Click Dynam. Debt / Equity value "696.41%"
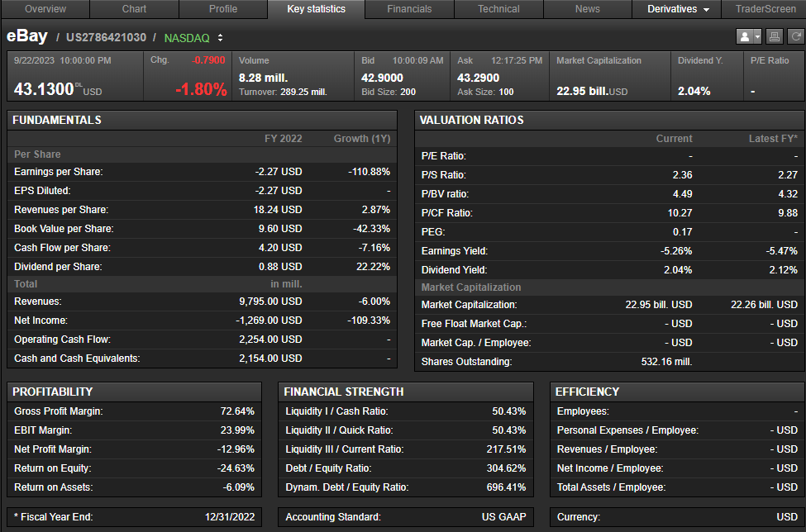Viewport: 806px width, 532px height. [506, 487]
